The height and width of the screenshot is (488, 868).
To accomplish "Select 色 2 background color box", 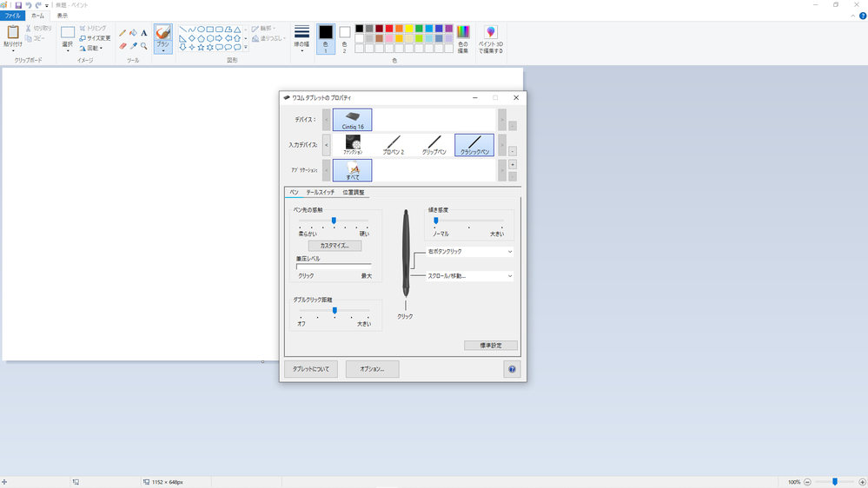I will [x=344, y=39].
